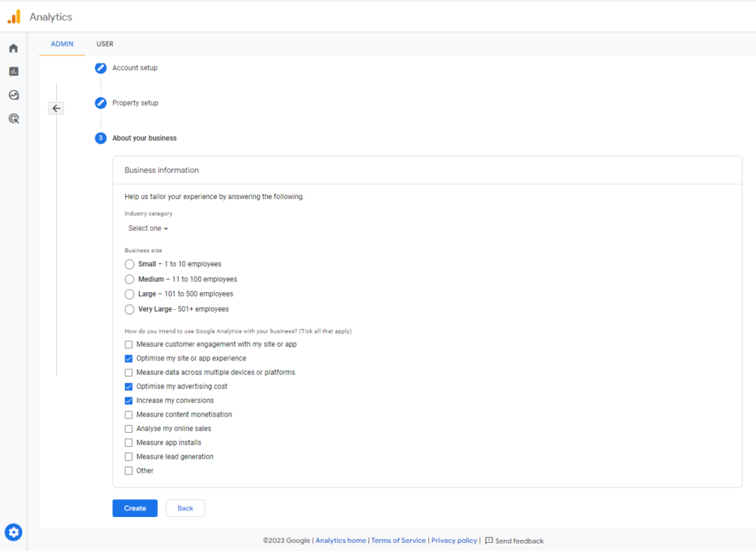Screen dimensions: 756x551
Task: Open Admin via the gear icon
Action: click(13, 532)
